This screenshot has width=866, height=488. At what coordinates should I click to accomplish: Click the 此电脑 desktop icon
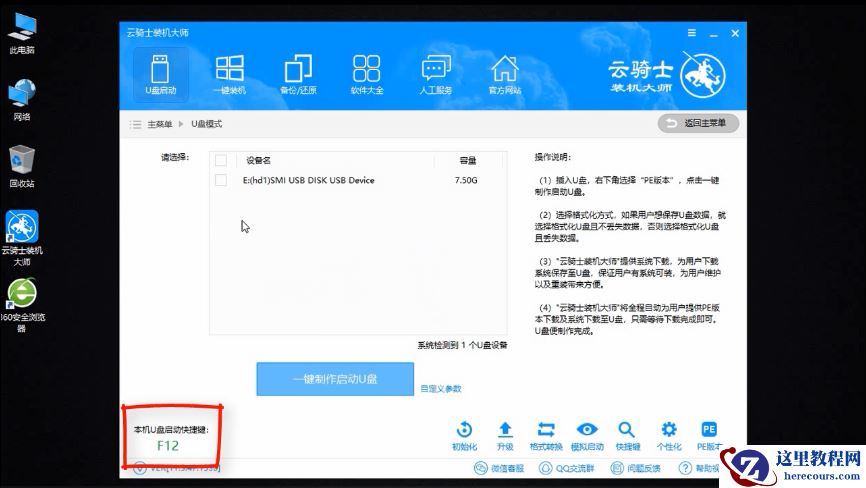pyautogui.click(x=22, y=34)
